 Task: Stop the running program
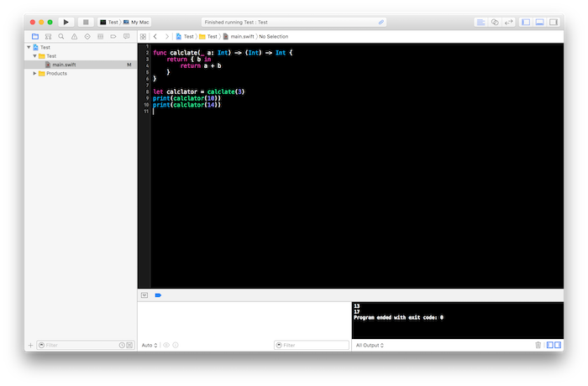86,22
